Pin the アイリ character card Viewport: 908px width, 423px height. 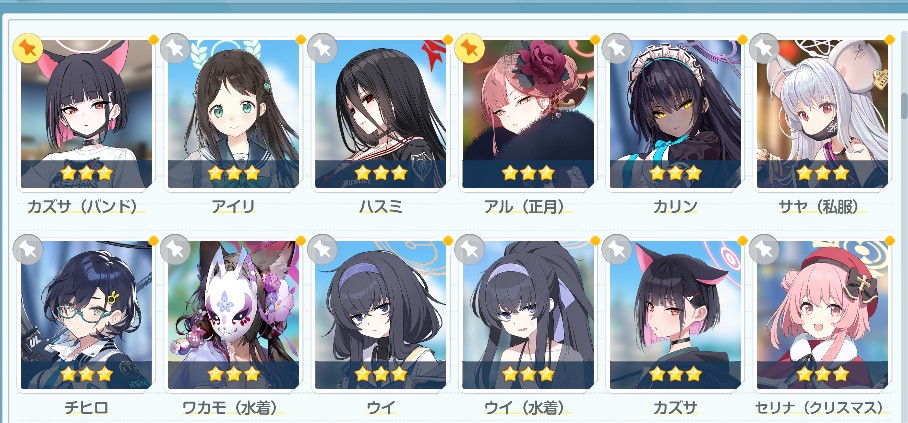(175, 48)
